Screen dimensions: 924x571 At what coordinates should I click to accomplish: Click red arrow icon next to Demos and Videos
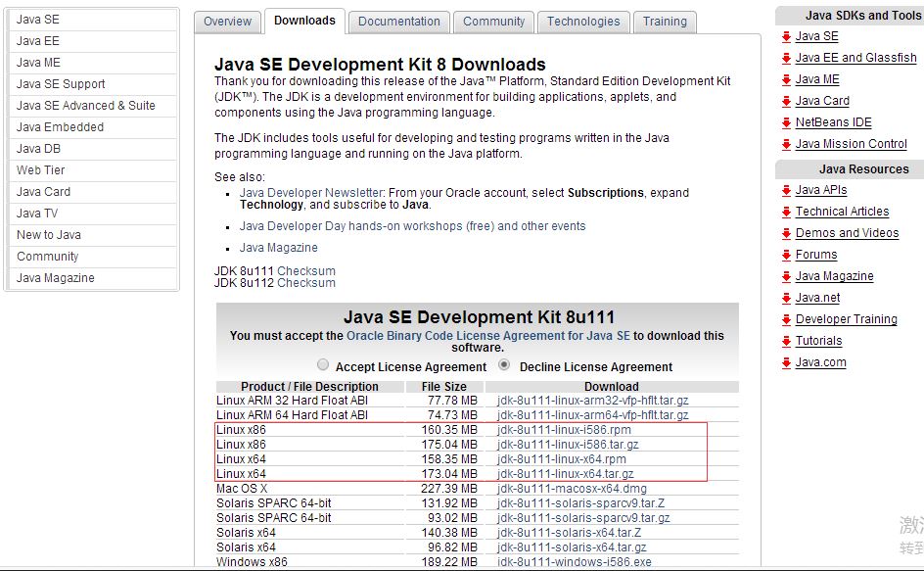(x=786, y=233)
